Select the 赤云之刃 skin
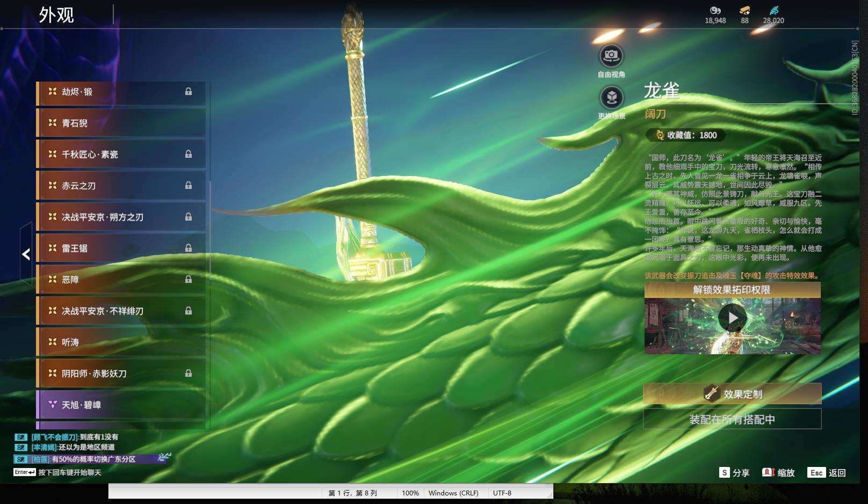 click(121, 186)
